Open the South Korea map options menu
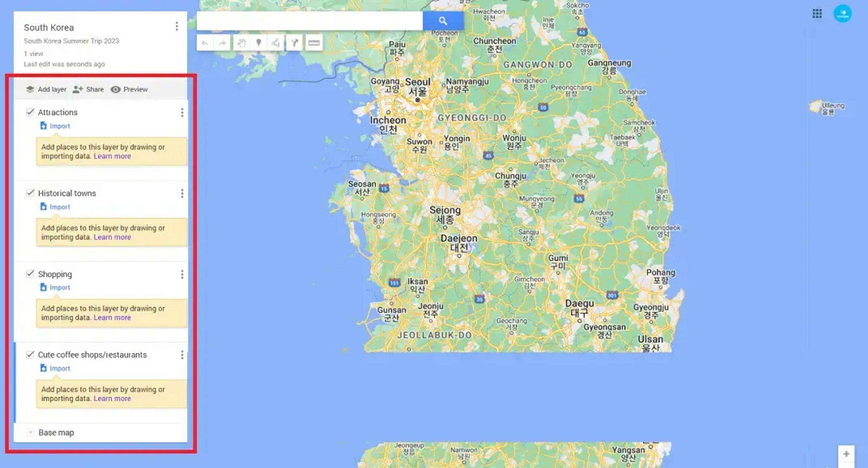 177,26
